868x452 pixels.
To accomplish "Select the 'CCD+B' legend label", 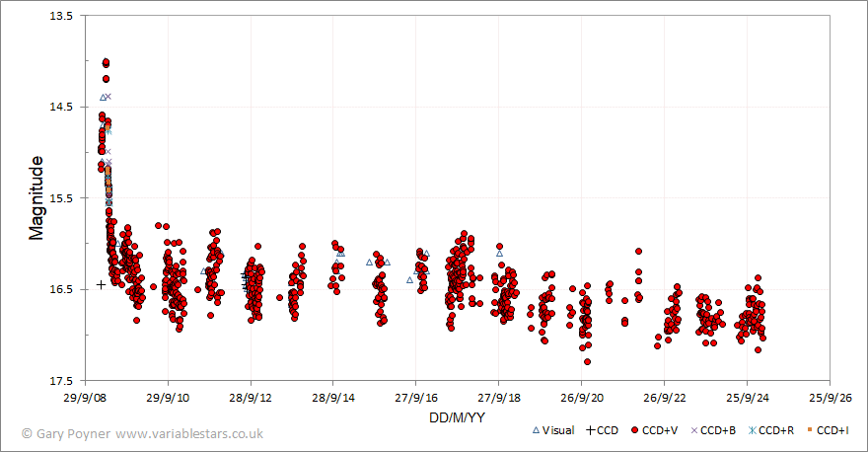I will pyautogui.click(x=718, y=430).
